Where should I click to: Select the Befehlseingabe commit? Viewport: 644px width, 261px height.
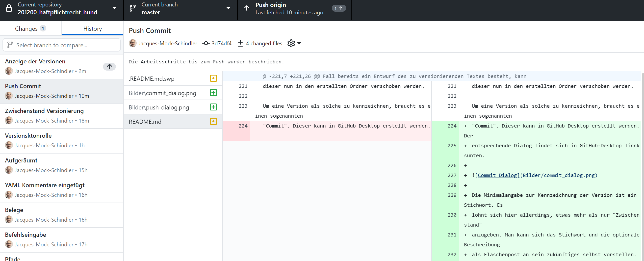point(61,240)
